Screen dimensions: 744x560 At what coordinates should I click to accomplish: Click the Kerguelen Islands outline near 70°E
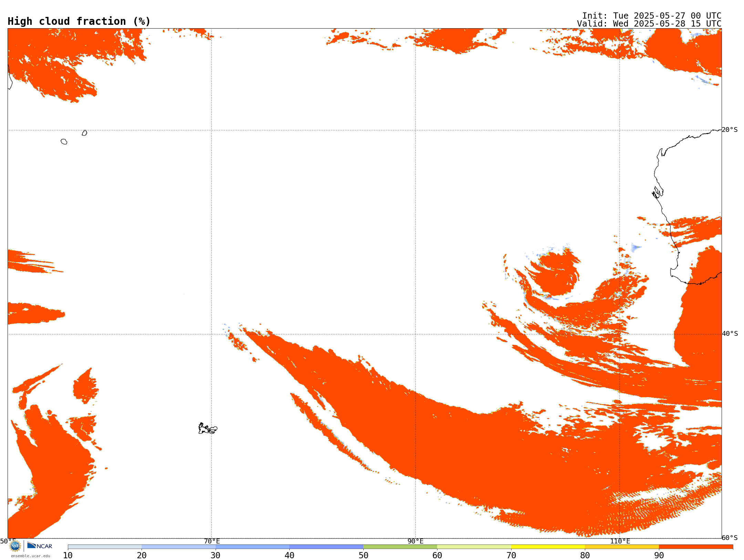208,428
